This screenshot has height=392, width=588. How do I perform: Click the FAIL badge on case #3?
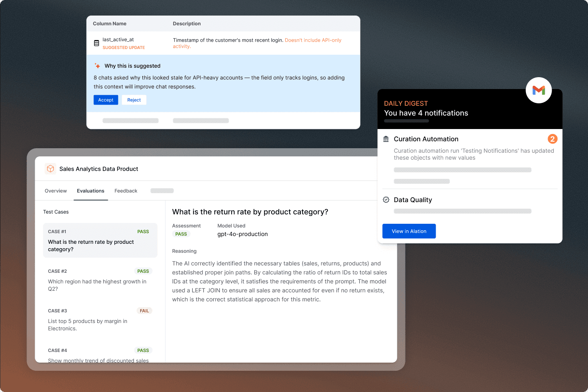pos(144,311)
